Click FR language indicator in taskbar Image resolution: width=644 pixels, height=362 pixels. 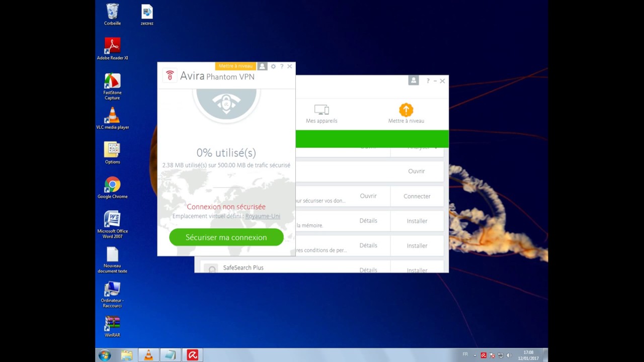point(465,354)
